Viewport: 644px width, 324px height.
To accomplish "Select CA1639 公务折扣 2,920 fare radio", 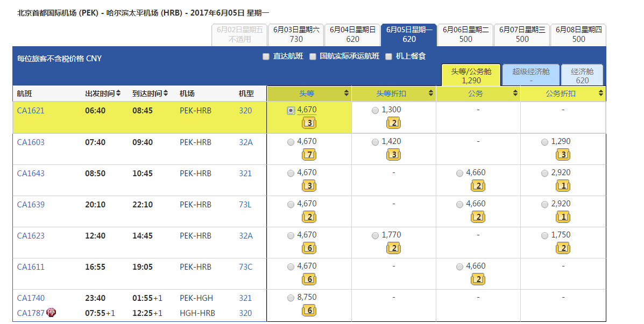I will [x=544, y=204].
